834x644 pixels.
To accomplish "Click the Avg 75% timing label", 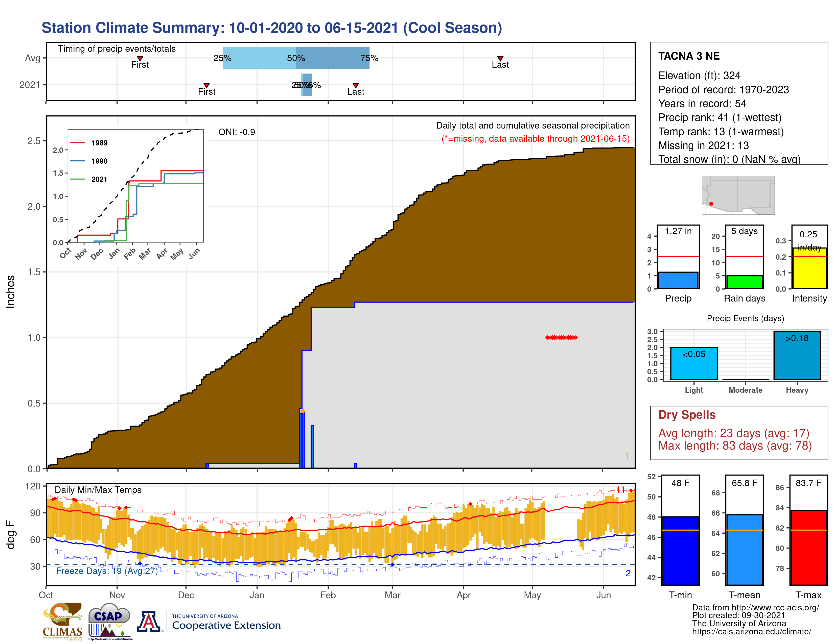I will (369, 58).
